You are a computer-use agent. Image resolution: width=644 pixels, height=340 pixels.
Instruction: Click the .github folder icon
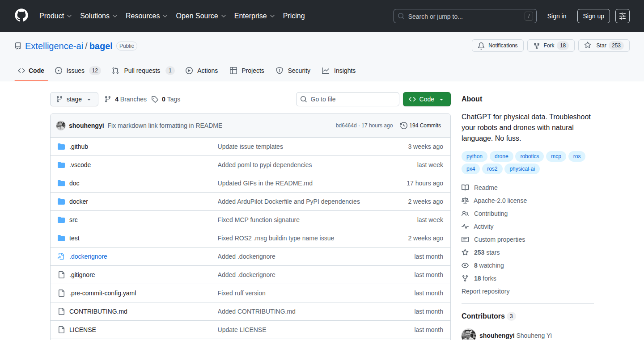coord(61,147)
